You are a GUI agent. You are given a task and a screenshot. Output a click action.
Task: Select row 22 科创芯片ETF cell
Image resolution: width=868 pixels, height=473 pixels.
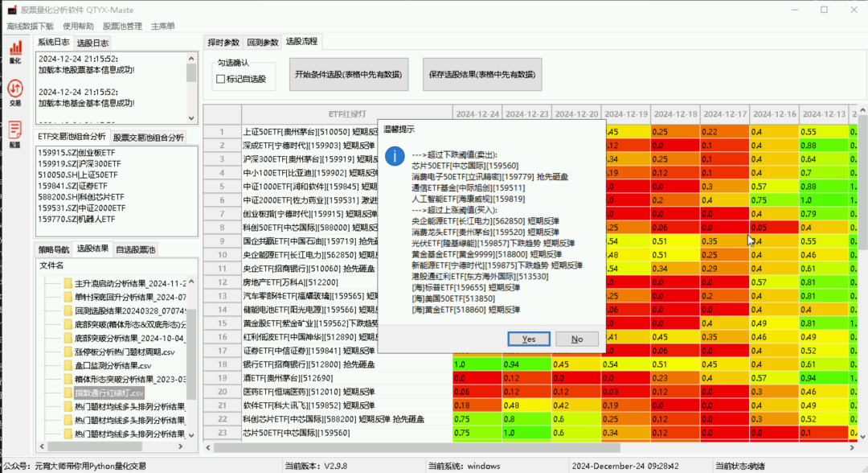(347, 419)
